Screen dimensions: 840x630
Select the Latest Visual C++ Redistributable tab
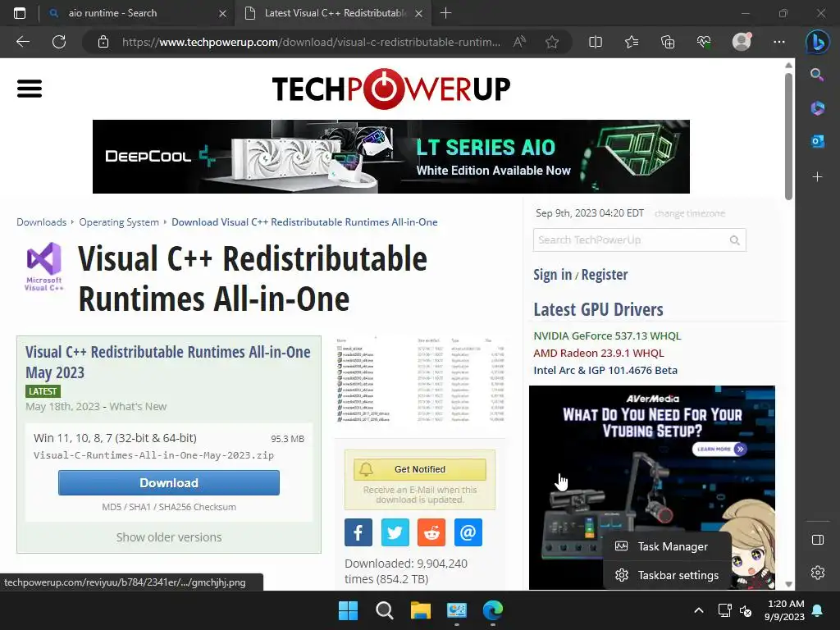(x=333, y=13)
